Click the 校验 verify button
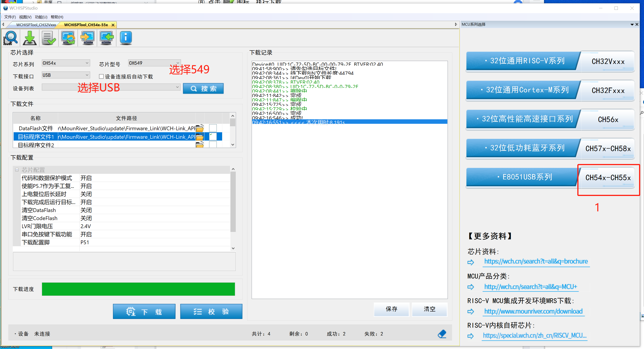This screenshot has height=349, width=644. pyautogui.click(x=211, y=311)
